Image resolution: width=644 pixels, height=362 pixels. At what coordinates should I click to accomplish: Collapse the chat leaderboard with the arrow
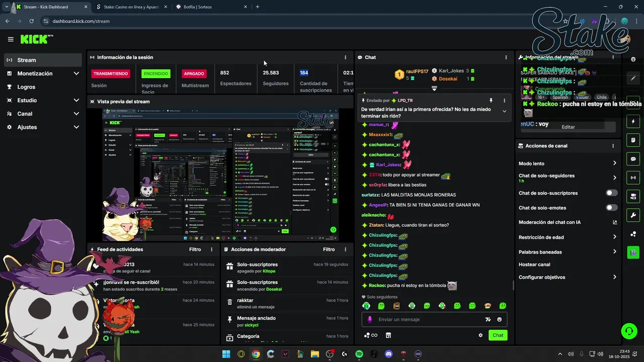click(x=434, y=88)
